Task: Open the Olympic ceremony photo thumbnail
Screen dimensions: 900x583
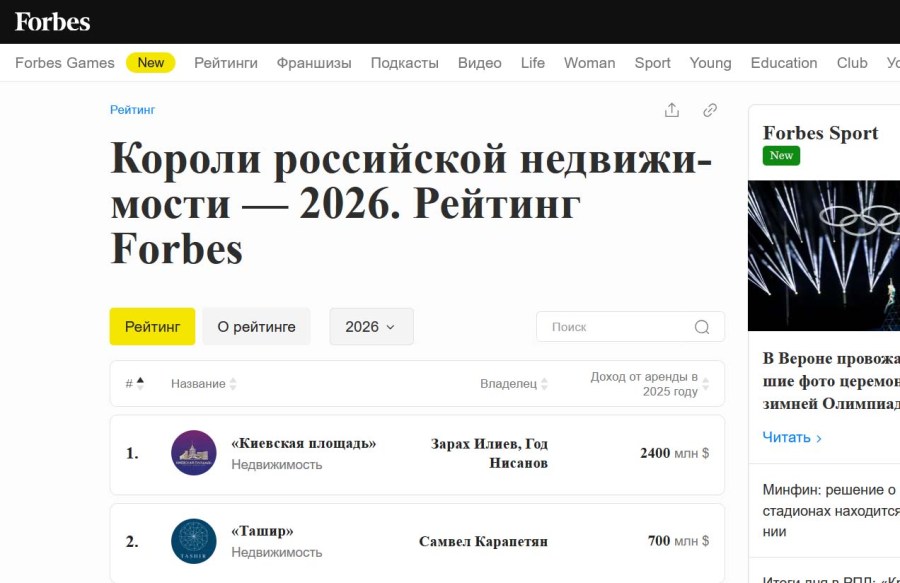Action: click(824, 255)
